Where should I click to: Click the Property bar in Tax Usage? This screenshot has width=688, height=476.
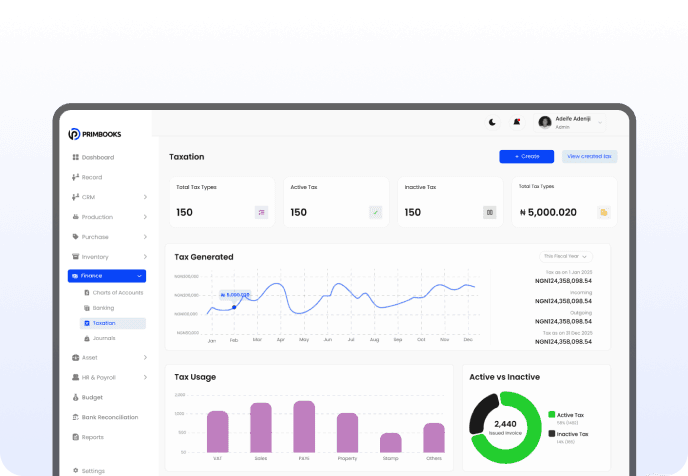click(x=348, y=433)
